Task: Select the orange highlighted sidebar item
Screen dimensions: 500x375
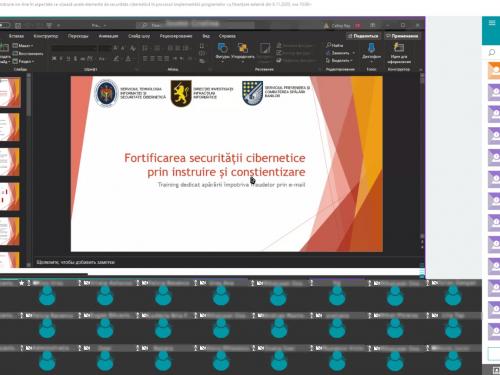Action: [x=494, y=70]
